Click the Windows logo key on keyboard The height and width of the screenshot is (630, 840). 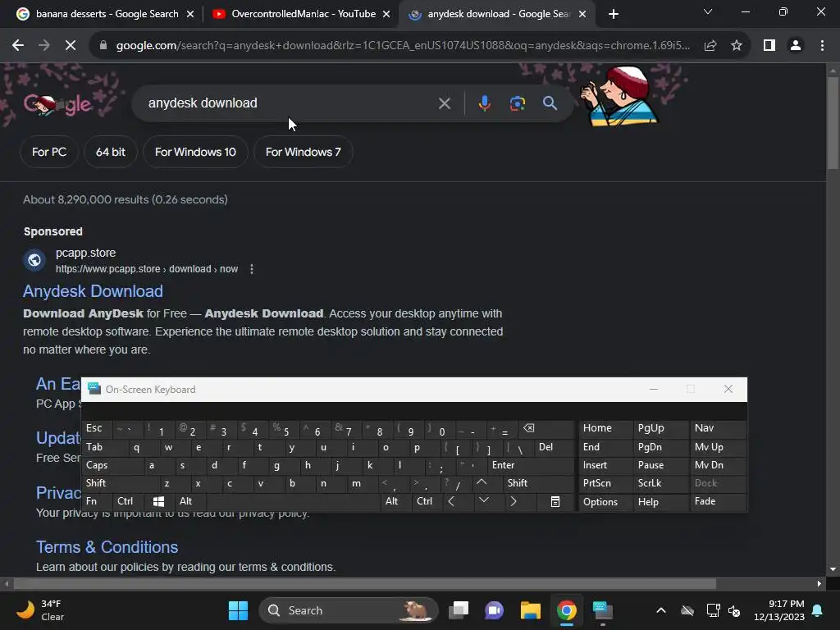158,501
